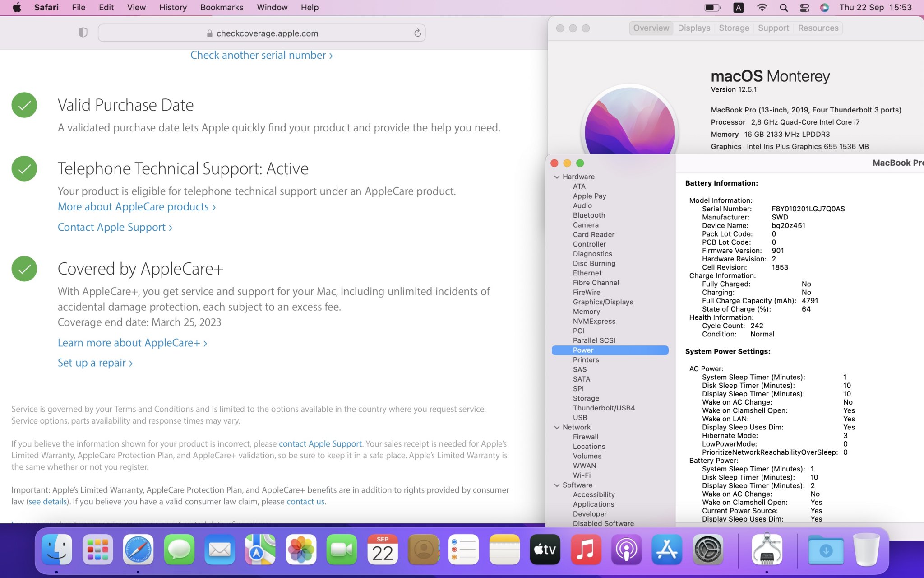Select Thunderbolt/USB4 in hardware list
The image size is (924, 578).
(x=604, y=408)
